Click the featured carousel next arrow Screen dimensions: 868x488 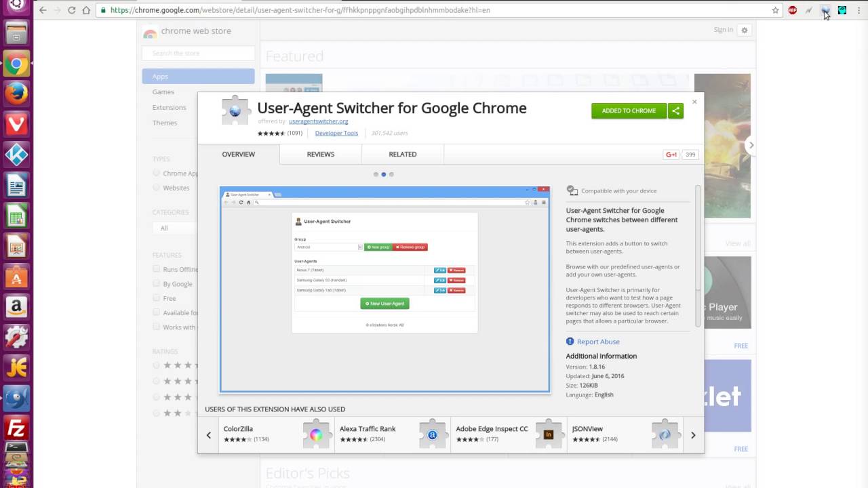751,145
